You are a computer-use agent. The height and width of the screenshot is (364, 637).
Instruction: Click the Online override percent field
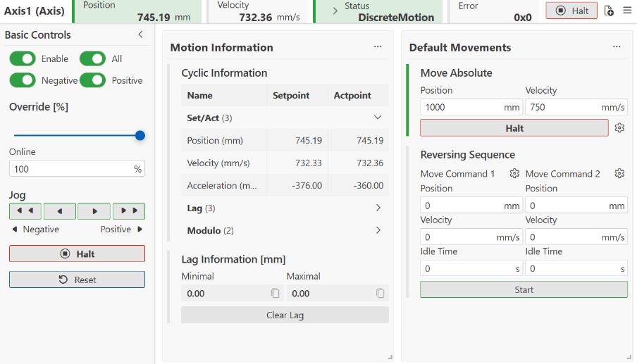pos(78,168)
